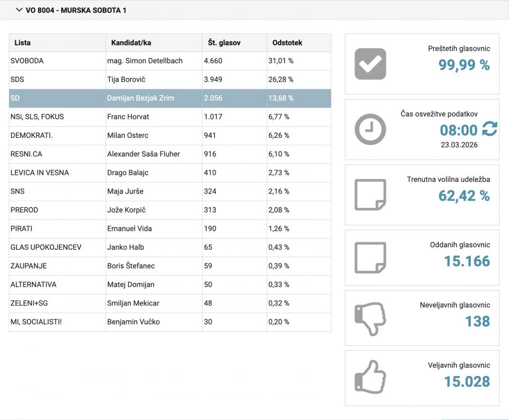The width and height of the screenshot is (509, 420).
Task: Click the Št. glasov column header
Action: pos(222,42)
